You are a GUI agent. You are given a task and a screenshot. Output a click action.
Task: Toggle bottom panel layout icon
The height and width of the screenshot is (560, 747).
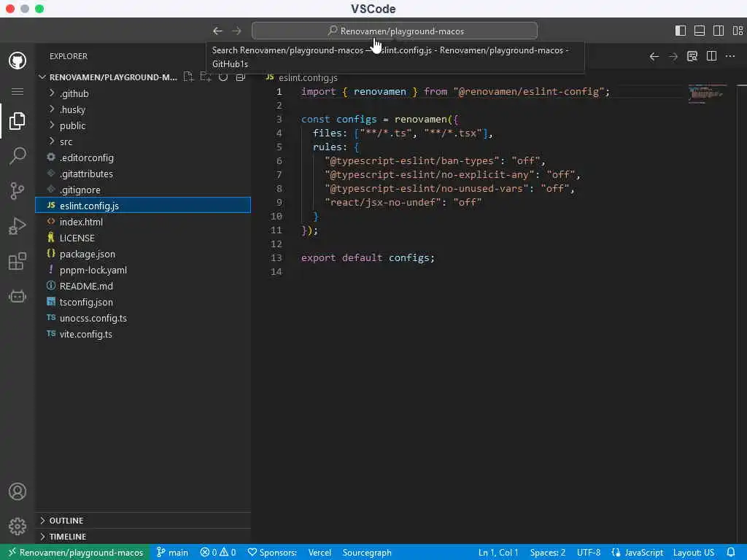(x=700, y=31)
